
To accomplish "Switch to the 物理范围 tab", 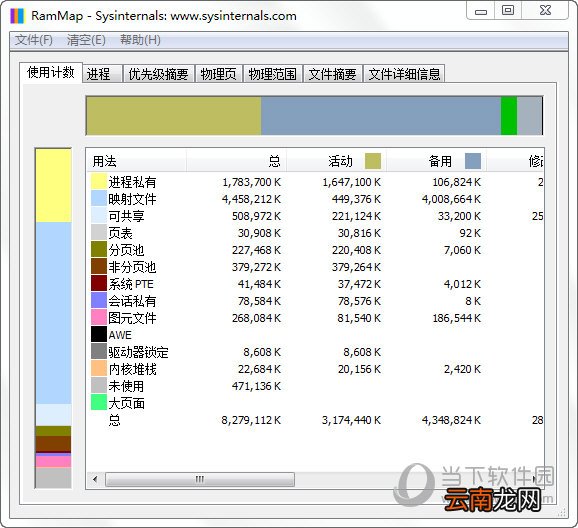I will [273, 74].
